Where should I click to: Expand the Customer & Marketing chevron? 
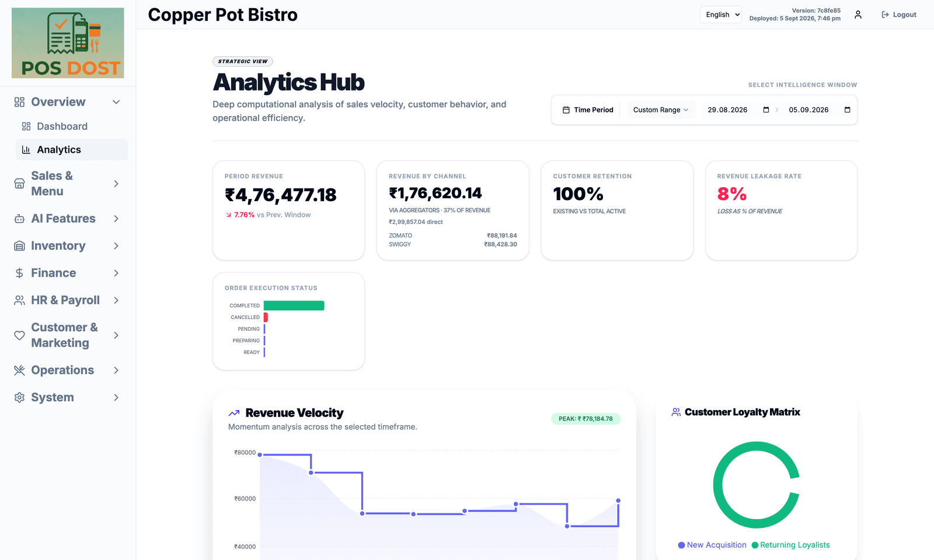tap(116, 335)
